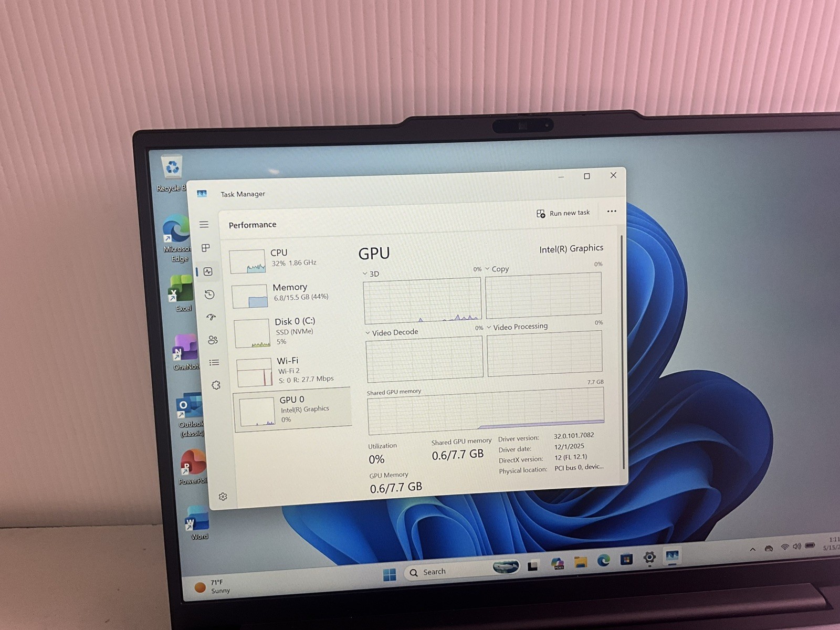Open the three-dot more options menu
This screenshot has height=630, width=840.
point(612,211)
